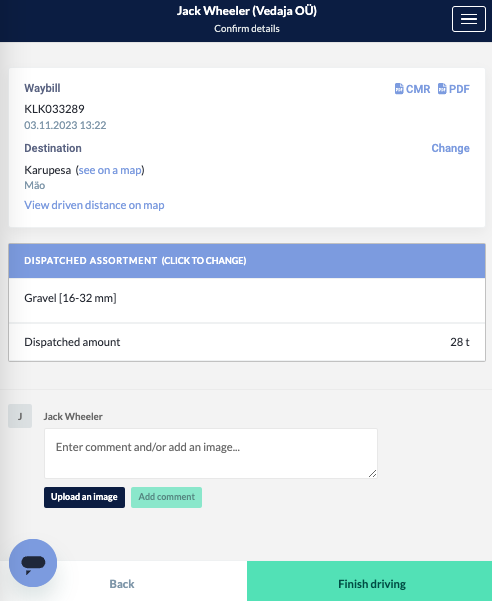Viewport: 492px width, 601px height.
Task: Open the chat support bubble
Action: (33, 563)
